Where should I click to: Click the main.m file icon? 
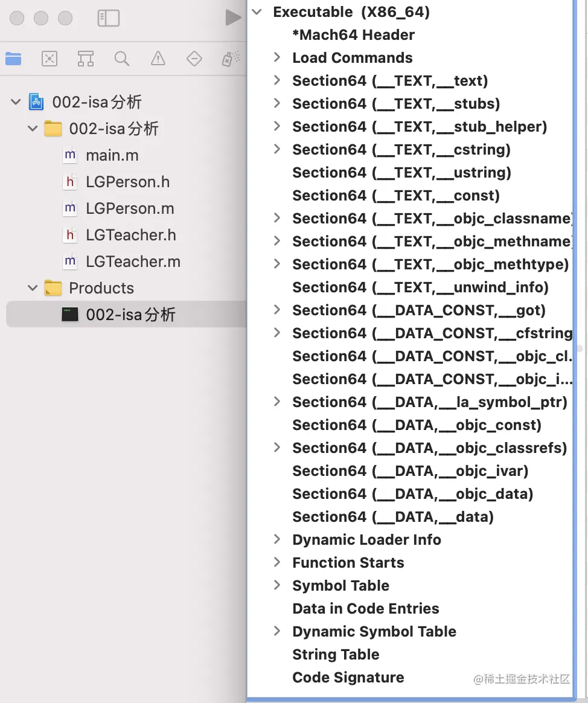[x=70, y=155]
